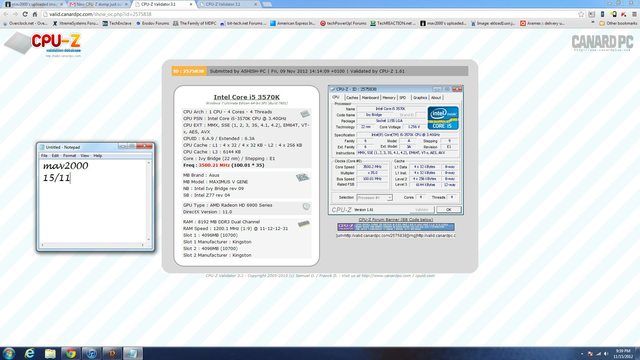Screen dimensions: 640x360
Task: Reload the page with the browser refresh icon
Action: click(x=25, y=14)
